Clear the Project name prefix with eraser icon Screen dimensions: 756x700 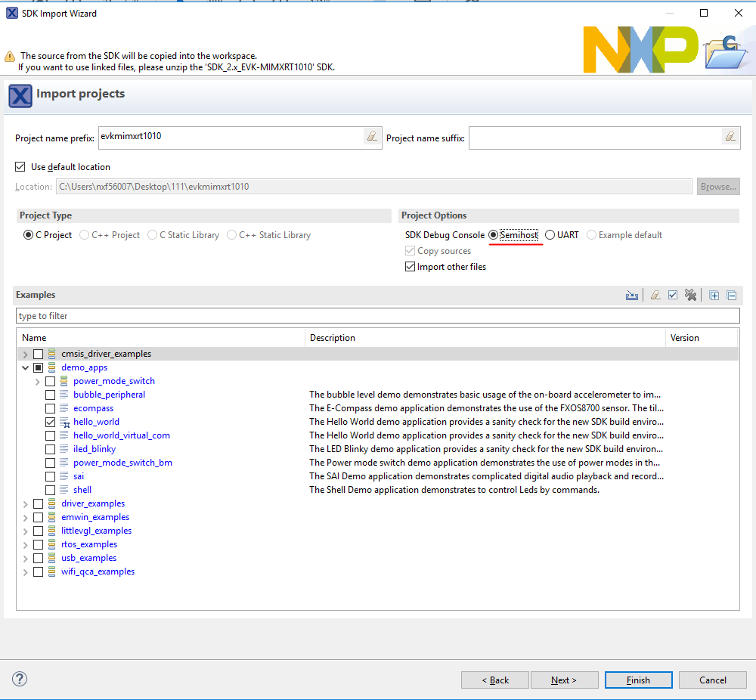(371, 137)
